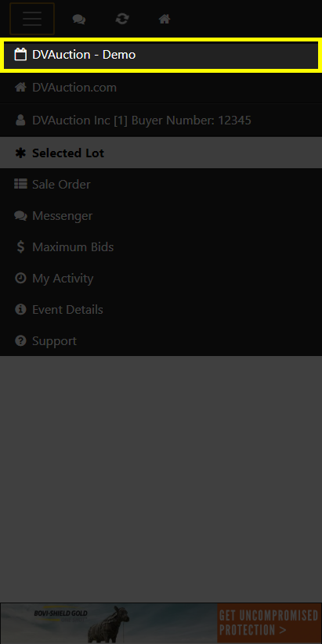Click dollar sign icon beside Maximum Bids
Image resolution: width=322 pixels, height=644 pixels.
click(x=20, y=246)
